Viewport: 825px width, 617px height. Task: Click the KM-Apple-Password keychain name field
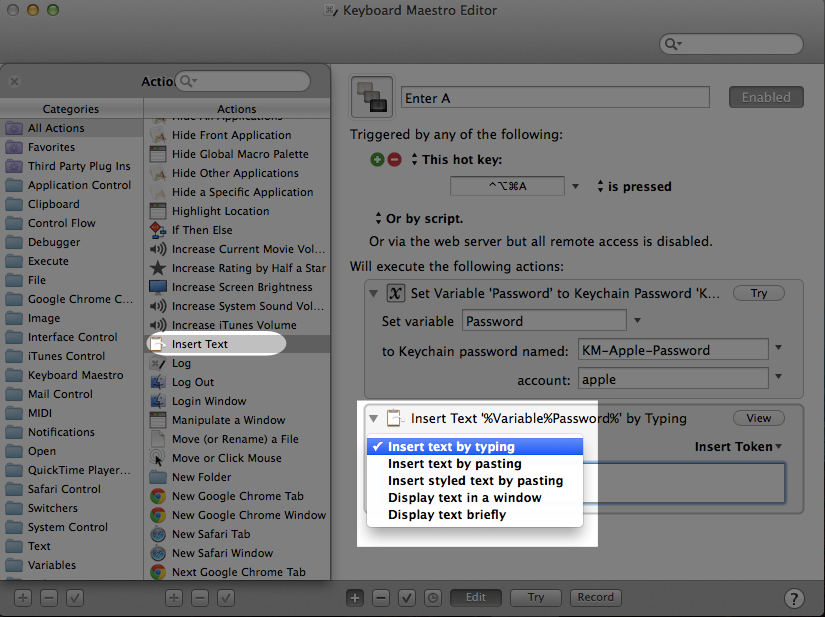coord(673,349)
